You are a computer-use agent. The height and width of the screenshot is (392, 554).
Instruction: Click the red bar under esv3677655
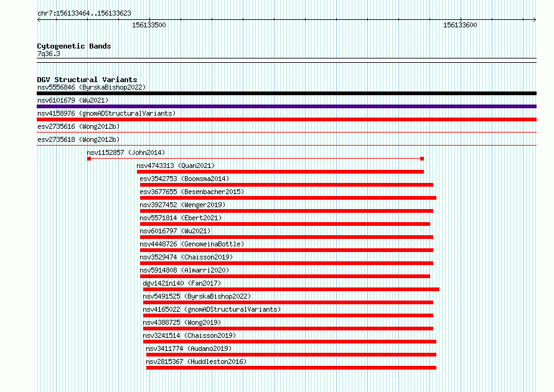pyautogui.click(x=288, y=198)
